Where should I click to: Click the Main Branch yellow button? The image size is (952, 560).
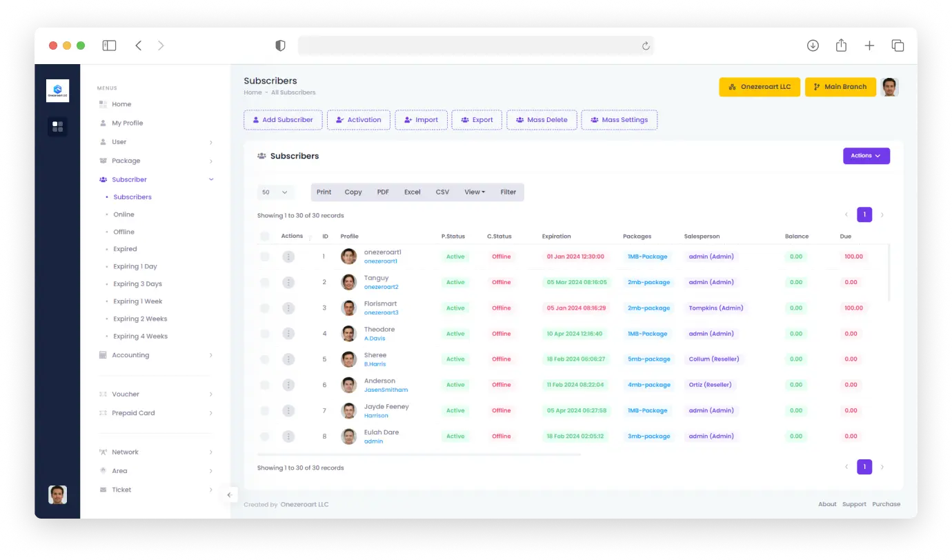(x=840, y=87)
